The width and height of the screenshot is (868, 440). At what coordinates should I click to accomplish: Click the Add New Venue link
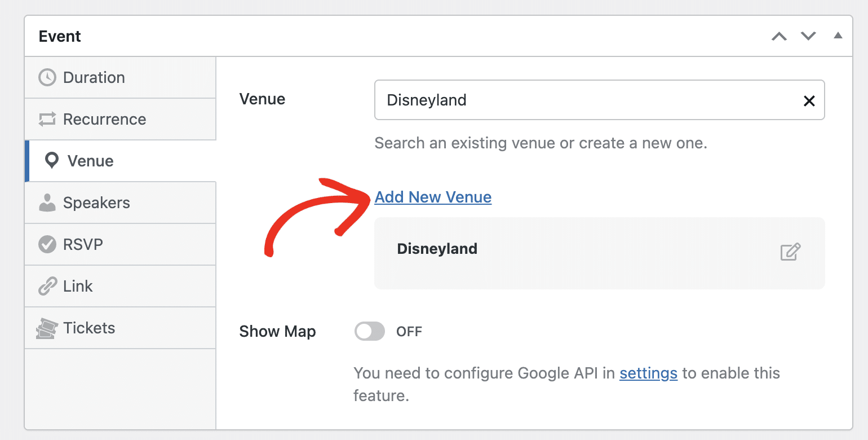433,197
